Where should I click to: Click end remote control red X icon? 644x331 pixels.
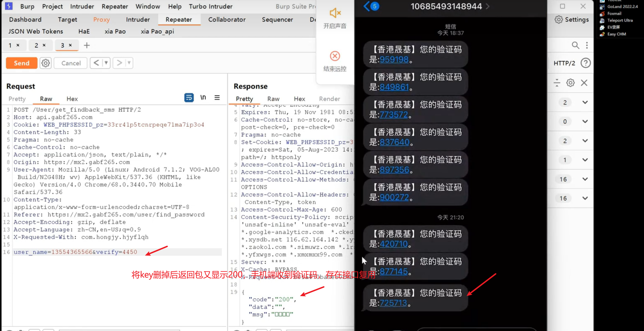click(x=335, y=56)
